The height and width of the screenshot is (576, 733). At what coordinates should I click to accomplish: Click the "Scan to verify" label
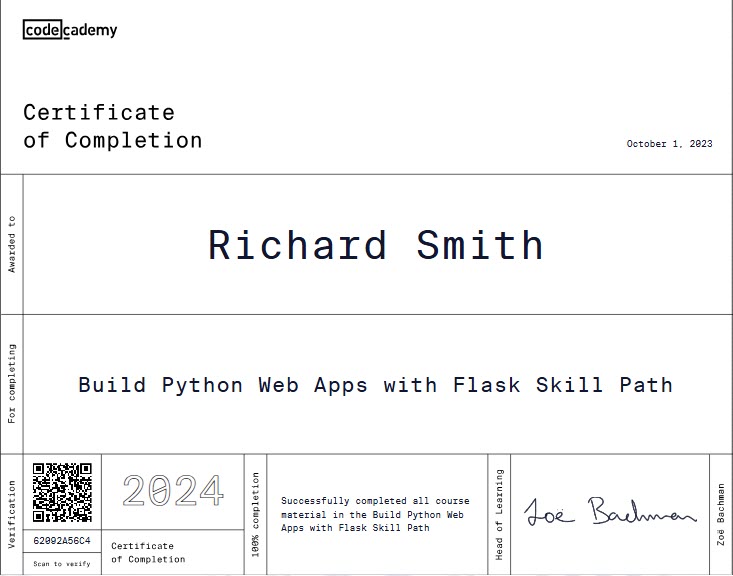[x=62, y=564]
